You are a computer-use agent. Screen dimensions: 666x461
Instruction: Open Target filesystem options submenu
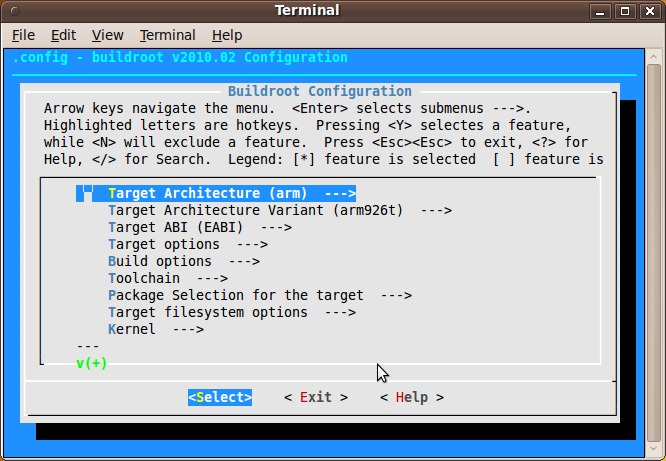click(231, 313)
